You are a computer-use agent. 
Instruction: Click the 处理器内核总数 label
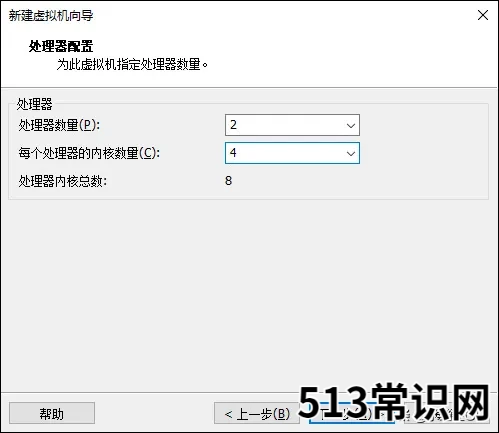(63, 181)
